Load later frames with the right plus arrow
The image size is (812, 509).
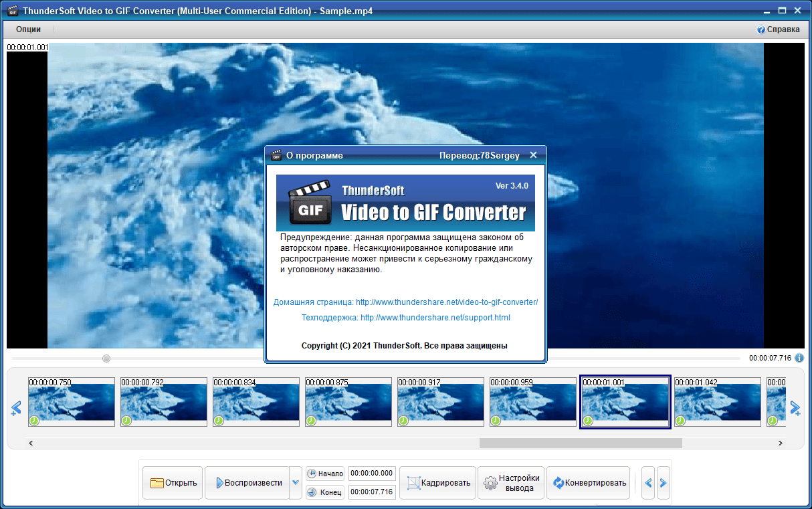click(x=795, y=408)
